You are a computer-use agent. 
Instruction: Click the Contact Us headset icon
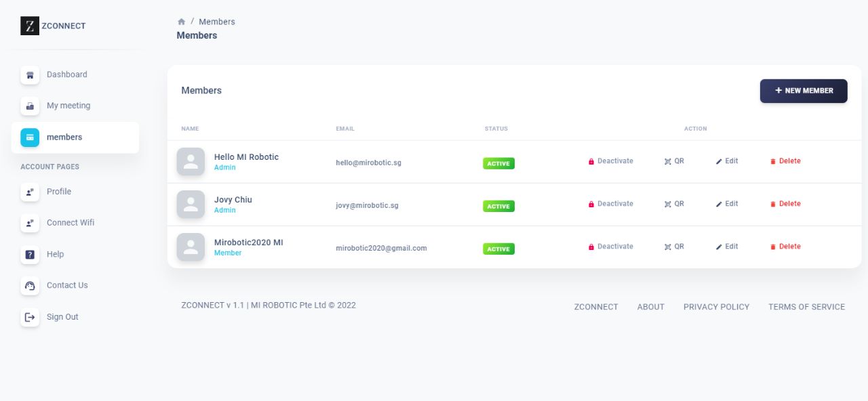tap(30, 286)
